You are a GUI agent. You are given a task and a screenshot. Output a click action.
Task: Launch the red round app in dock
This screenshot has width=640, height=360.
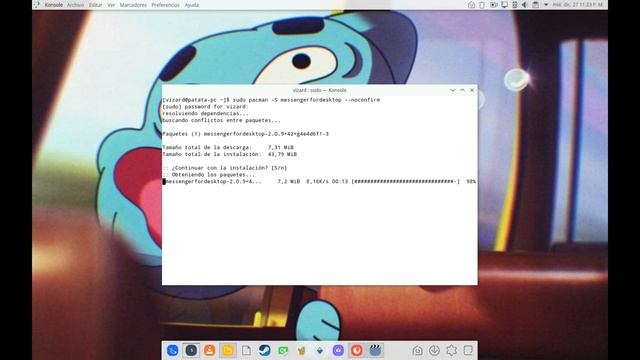[x=357, y=350]
